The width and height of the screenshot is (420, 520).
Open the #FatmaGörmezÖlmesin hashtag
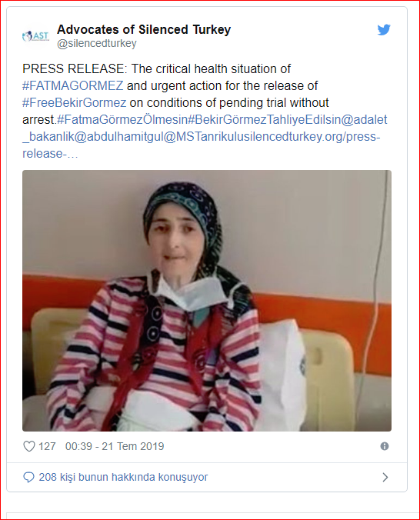(x=122, y=120)
